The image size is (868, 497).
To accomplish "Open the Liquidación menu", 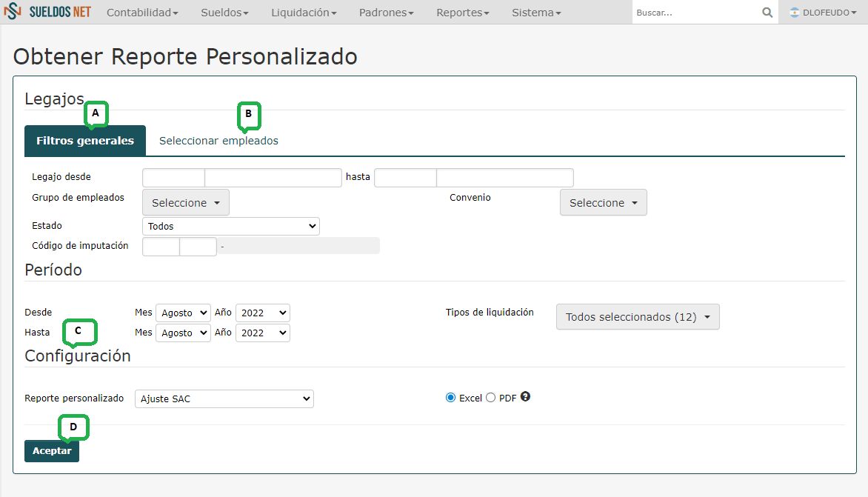I will pyautogui.click(x=304, y=13).
